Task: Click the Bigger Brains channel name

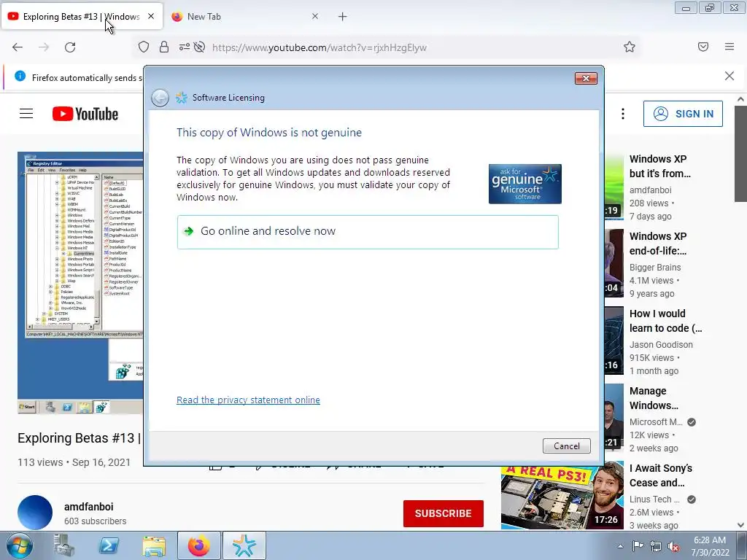Action: (655, 267)
